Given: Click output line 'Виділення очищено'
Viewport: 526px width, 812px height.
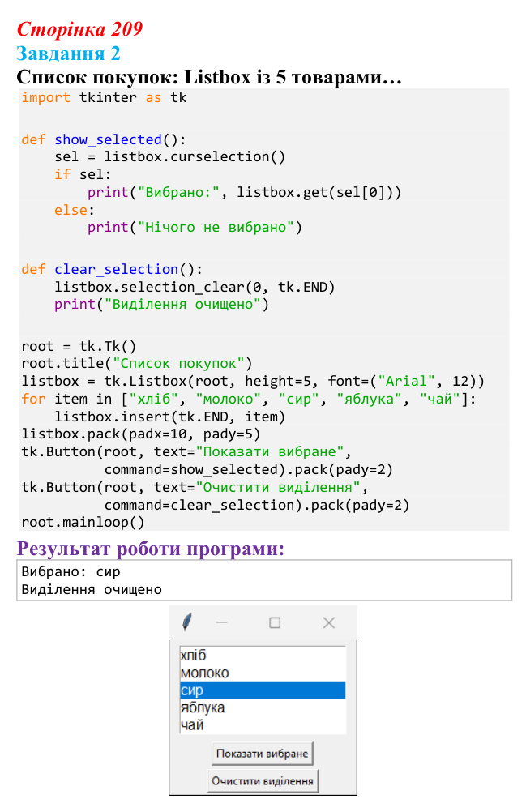Looking at the screenshot, I should click(x=92, y=589).
